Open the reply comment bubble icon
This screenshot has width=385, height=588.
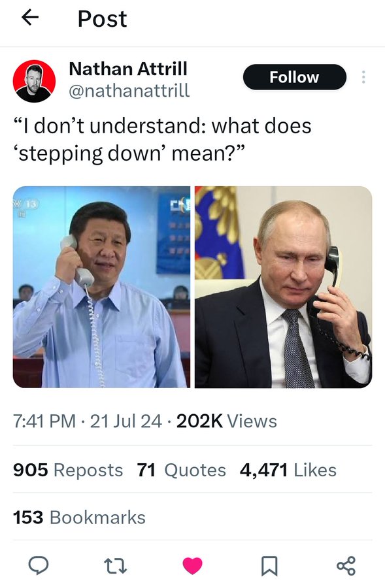[x=39, y=566]
